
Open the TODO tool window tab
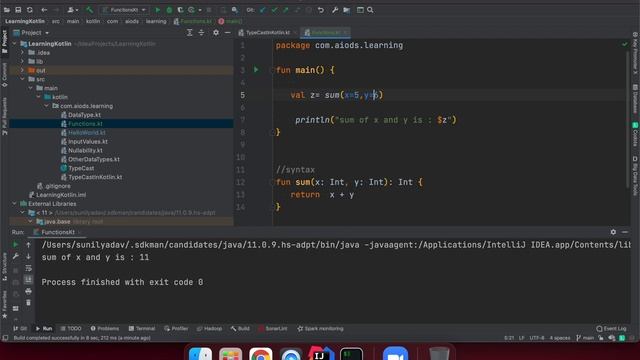(71, 329)
